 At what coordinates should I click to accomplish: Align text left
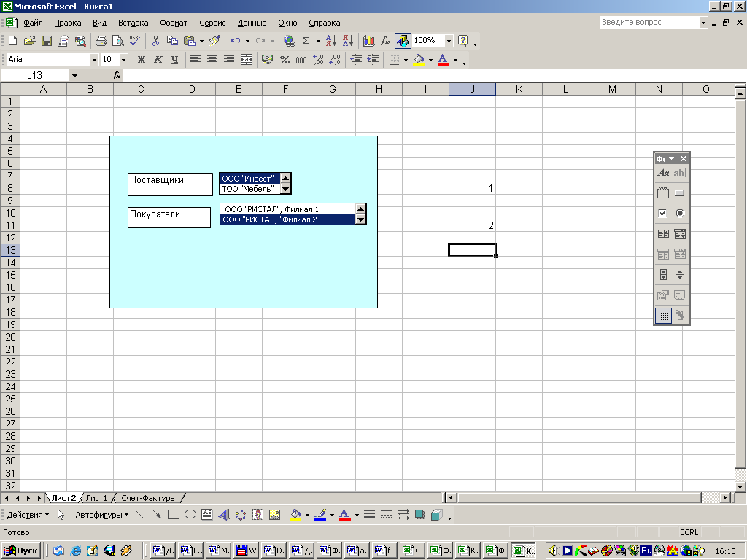(x=196, y=60)
